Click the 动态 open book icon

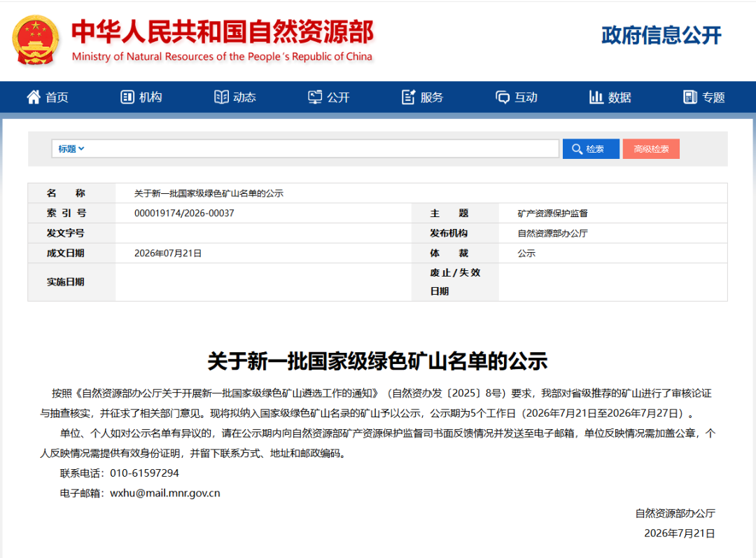pyautogui.click(x=221, y=97)
